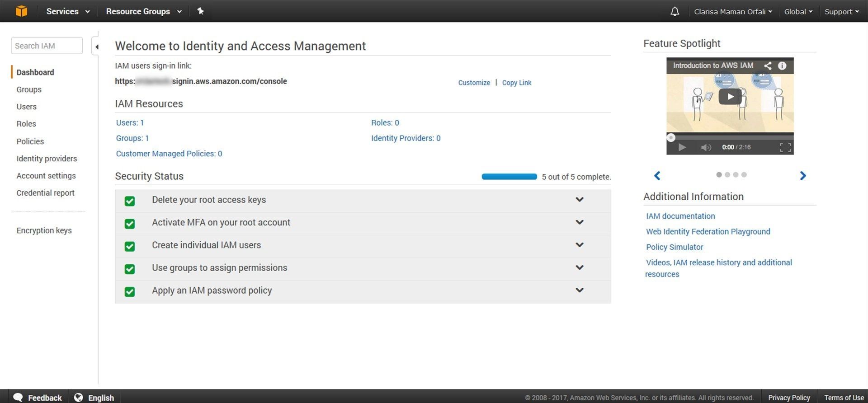Click the play control in video bar

pos(682,147)
